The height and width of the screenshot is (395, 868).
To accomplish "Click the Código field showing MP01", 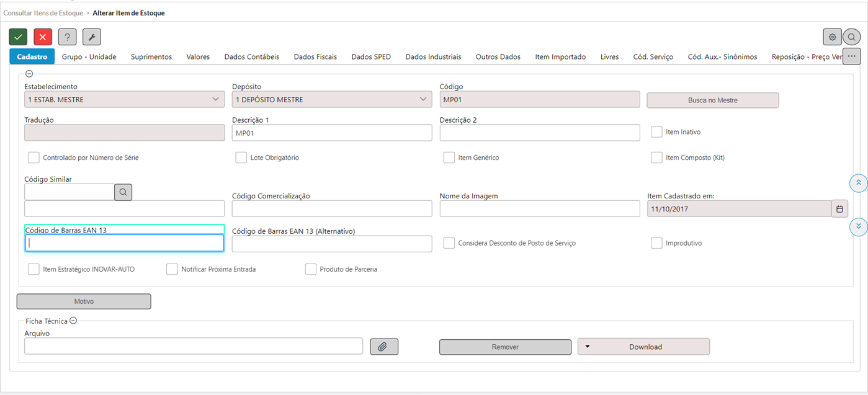I will pyautogui.click(x=540, y=99).
